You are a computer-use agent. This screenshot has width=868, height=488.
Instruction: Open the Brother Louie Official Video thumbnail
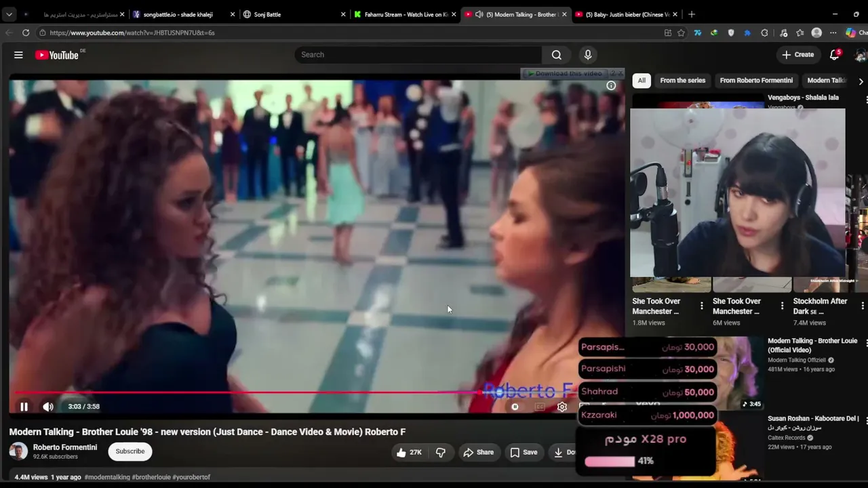pyautogui.click(x=739, y=373)
